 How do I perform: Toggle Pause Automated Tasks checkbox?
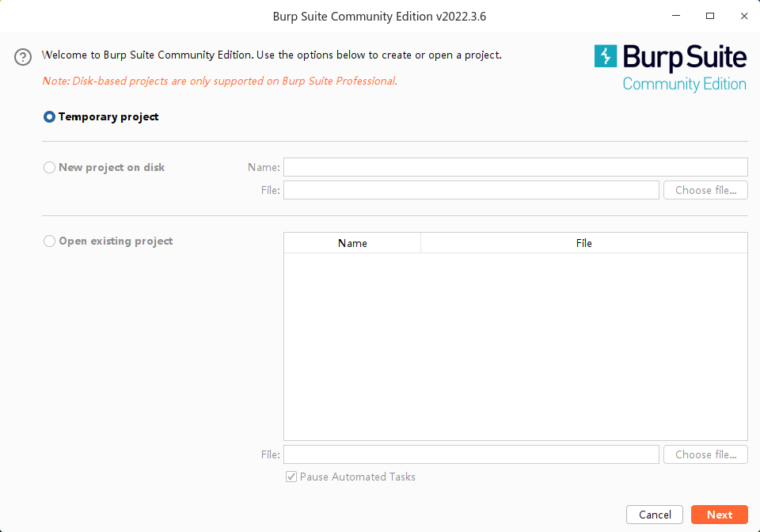291,477
